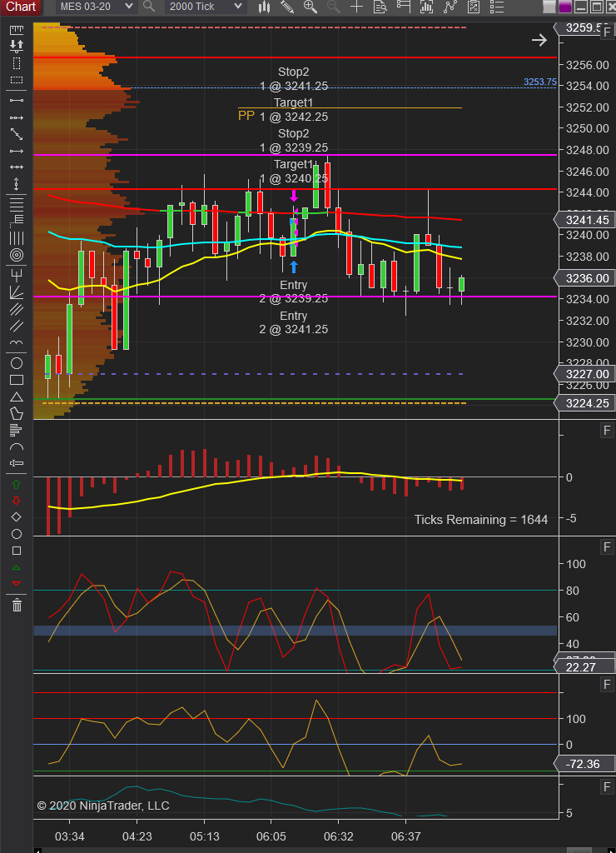This screenshot has width=616, height=853.
Task: Click the Ticks Remaining = 1644 text
Action: tap(481, 520)
